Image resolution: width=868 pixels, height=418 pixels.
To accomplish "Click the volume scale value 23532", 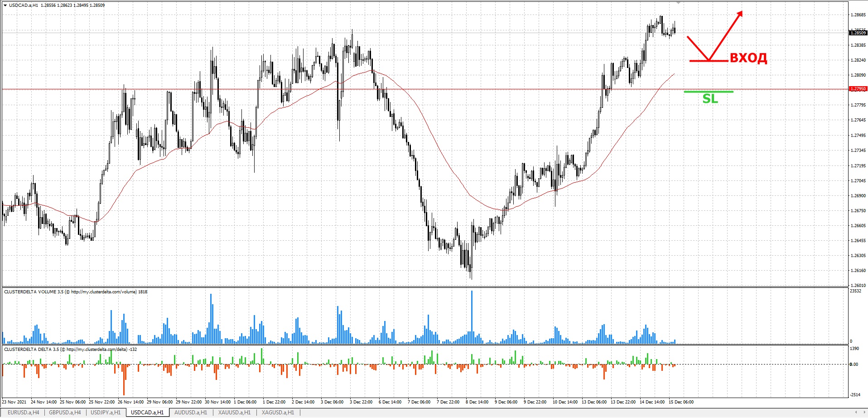I will pos(855,291).
